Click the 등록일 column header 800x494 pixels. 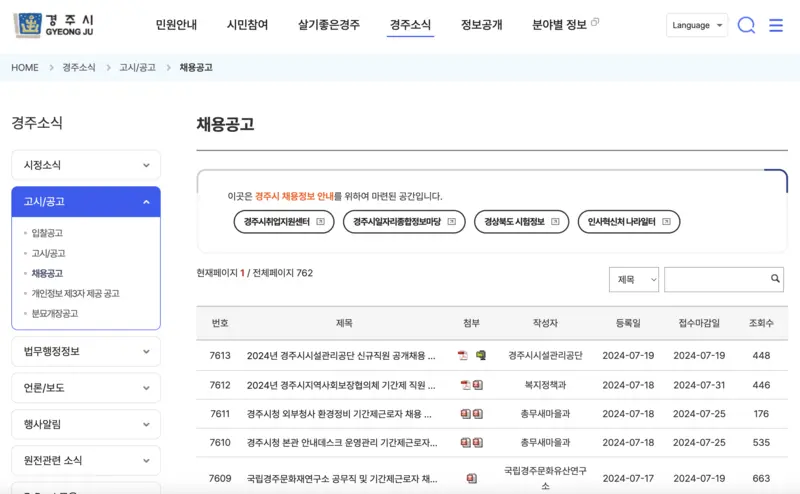[628, 323]
